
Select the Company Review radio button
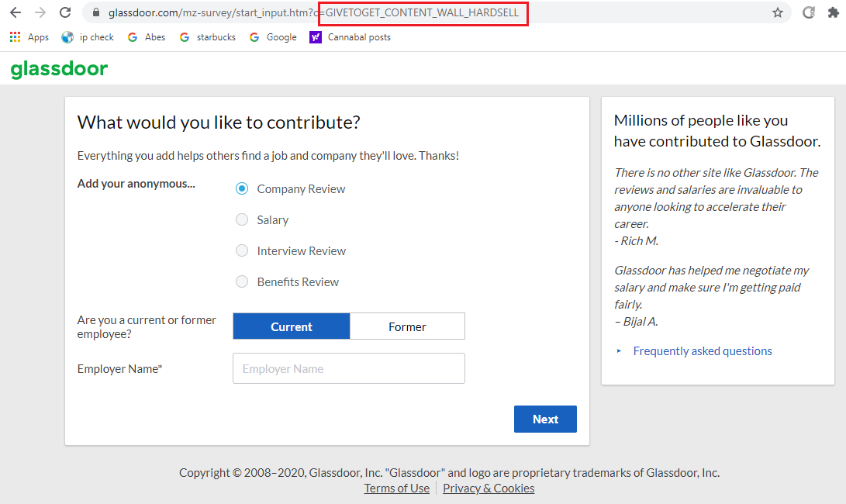pos(242,188)
